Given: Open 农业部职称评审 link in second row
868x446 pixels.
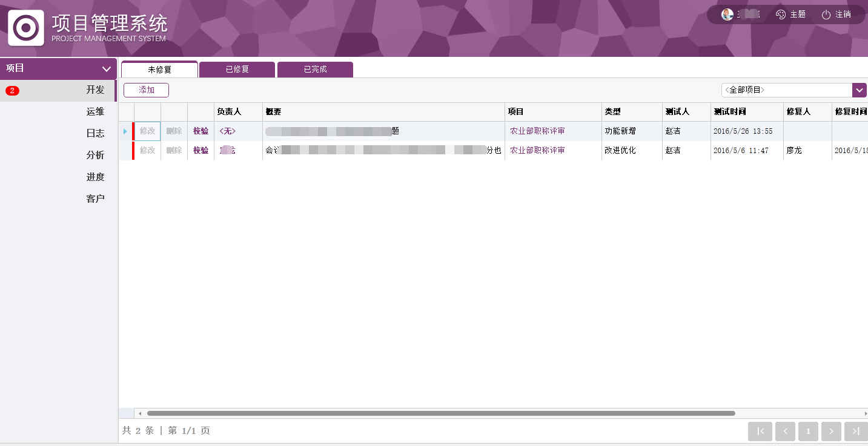Looking at the screenshot, I should 537,150.
